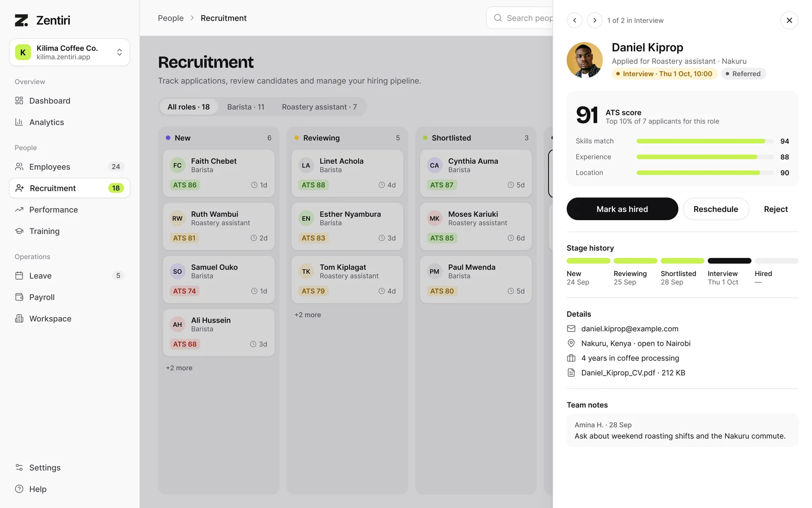The width and height of the screenshot is (812, 508).
Task: Open Dashboard from the sidebar
Action: click(x=69, y=101)
